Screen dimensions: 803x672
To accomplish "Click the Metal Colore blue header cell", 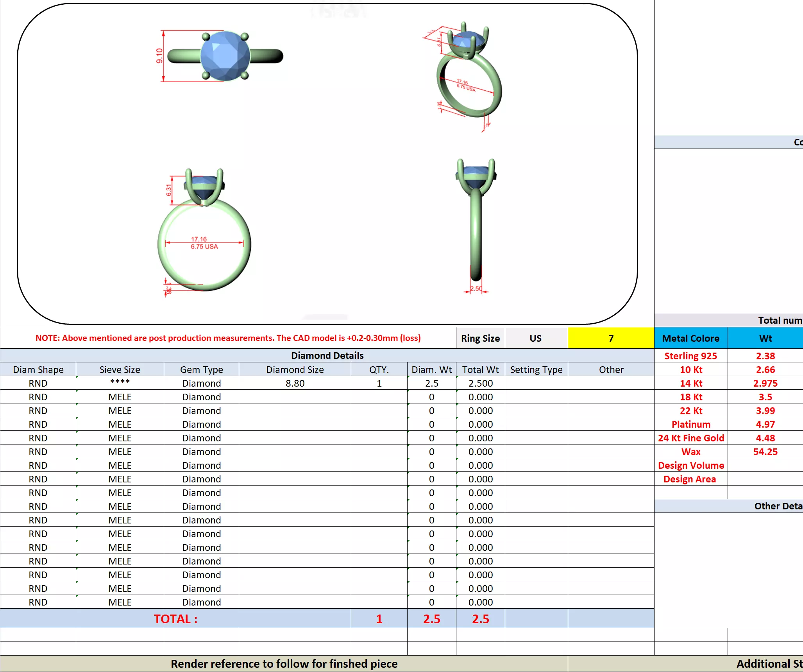I will point(690,338).
